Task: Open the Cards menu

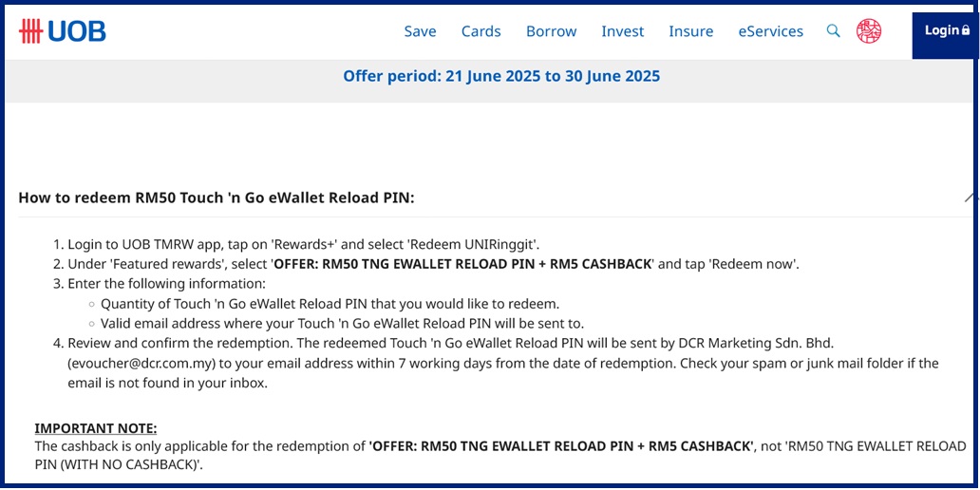Action: pyautogui.click(x=481, y=31)
